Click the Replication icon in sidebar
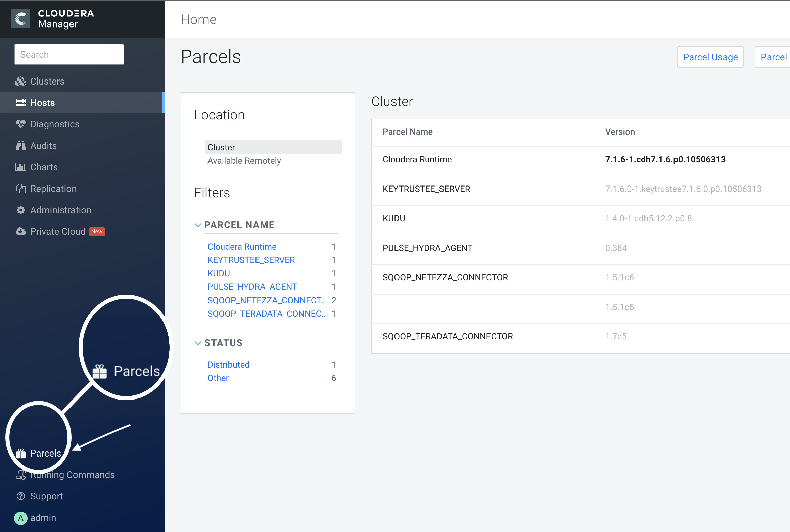The width and height of the screenshot is (790, 532). (x=21, y=189)
